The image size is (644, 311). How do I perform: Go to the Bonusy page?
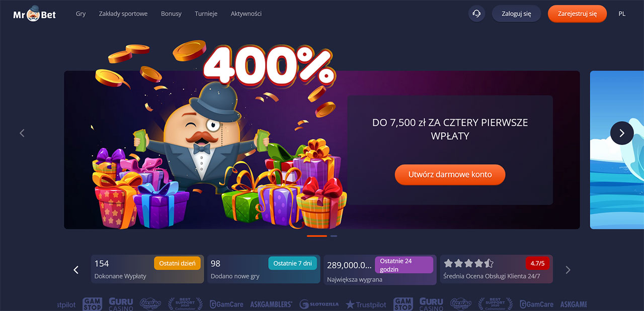(x=171, y=14)
